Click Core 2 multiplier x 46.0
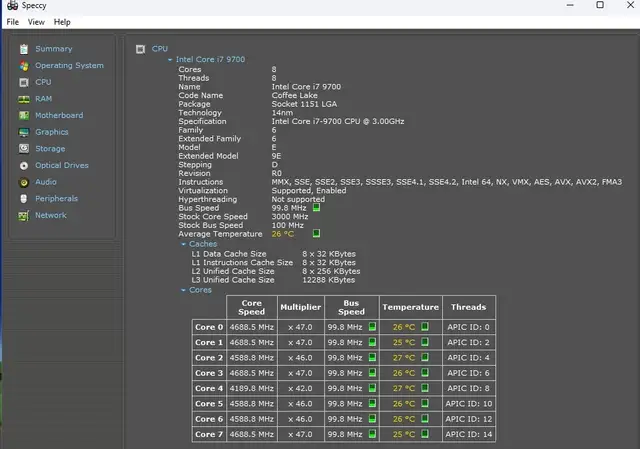 click(x=300, y=358)
